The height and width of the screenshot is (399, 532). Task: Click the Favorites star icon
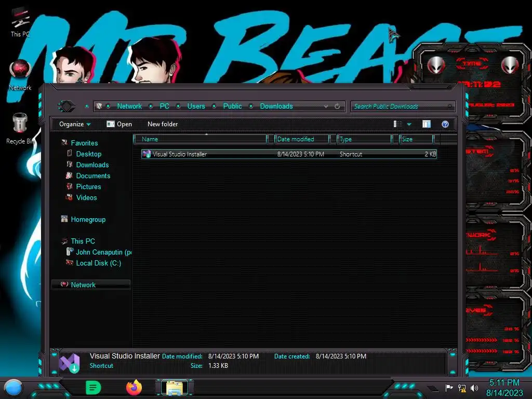pos(64,142)
